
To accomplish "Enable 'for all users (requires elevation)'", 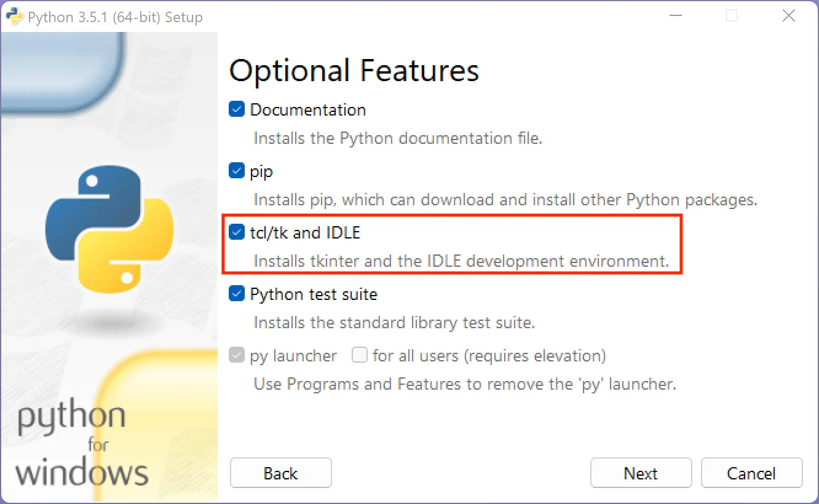I will click(359, 355).
